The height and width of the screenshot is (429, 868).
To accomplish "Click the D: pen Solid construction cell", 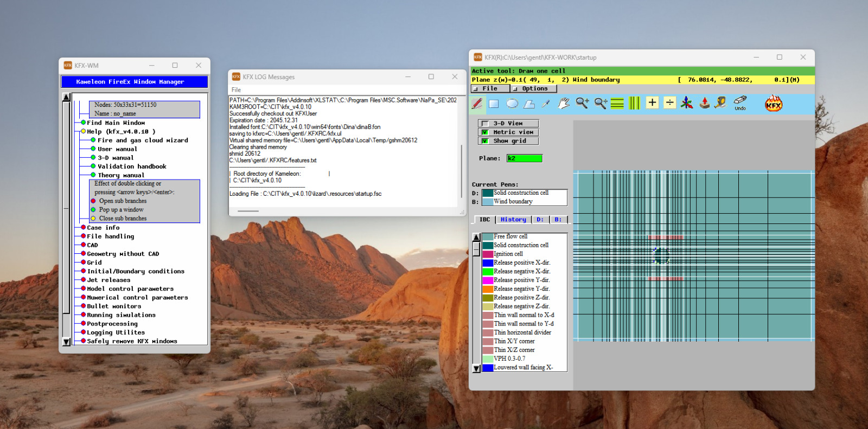I will point(525,193).
